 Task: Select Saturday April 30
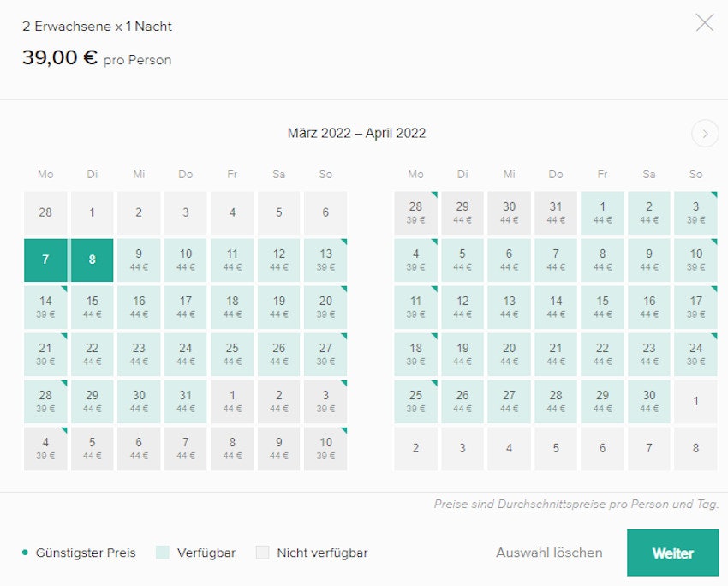click(x=649, y=402)
